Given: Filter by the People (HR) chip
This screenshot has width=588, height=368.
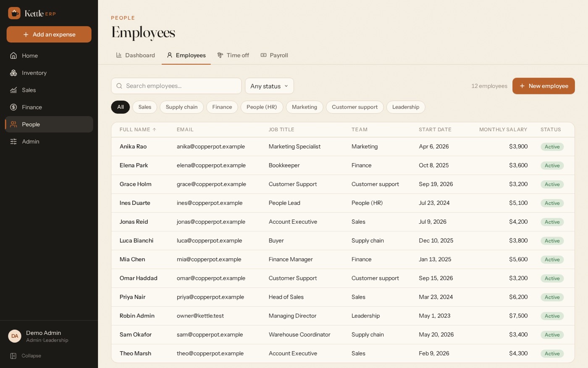Looking at the screenshot, I should tap(262, 107).
